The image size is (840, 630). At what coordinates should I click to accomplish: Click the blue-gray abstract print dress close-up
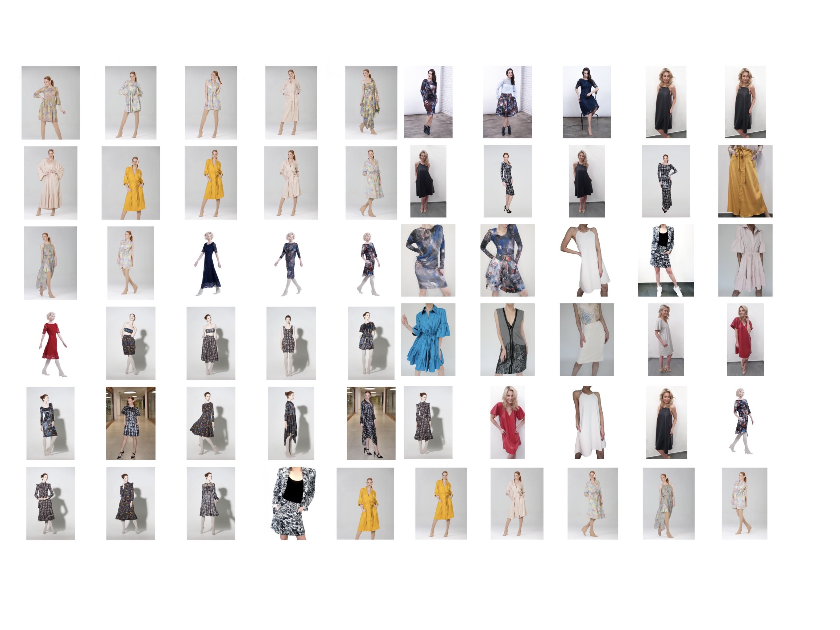coord(428,260)
